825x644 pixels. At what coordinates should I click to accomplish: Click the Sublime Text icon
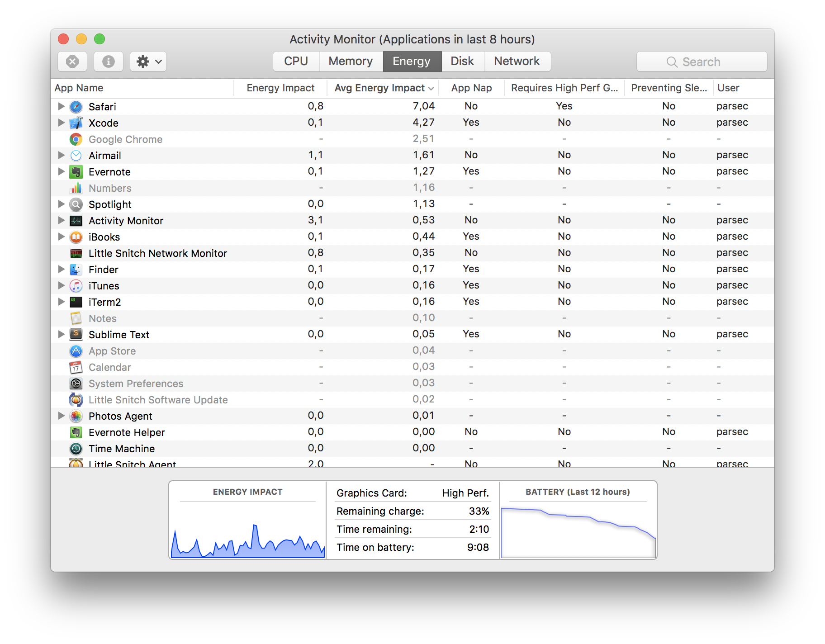click(76, 335)
